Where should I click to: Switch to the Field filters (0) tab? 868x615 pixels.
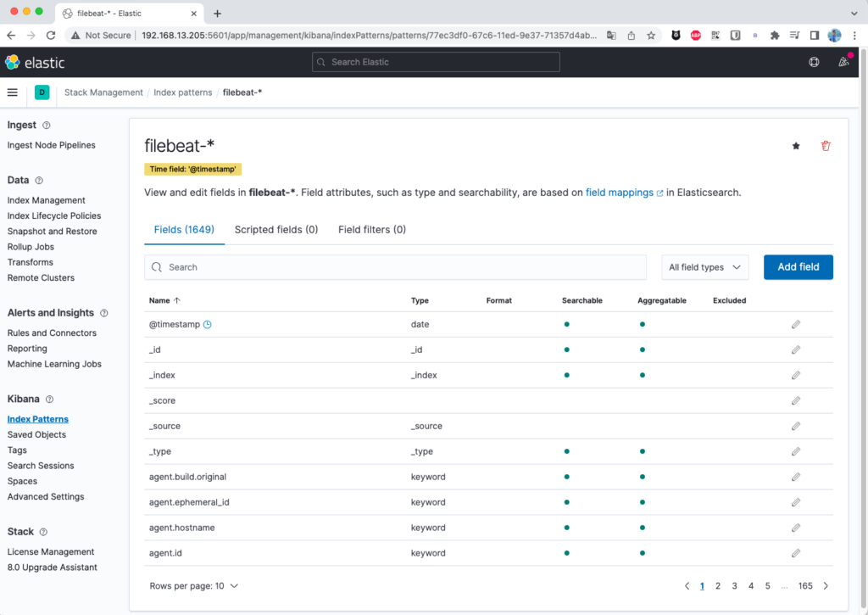pyautogui.click(x=372, y=229)
